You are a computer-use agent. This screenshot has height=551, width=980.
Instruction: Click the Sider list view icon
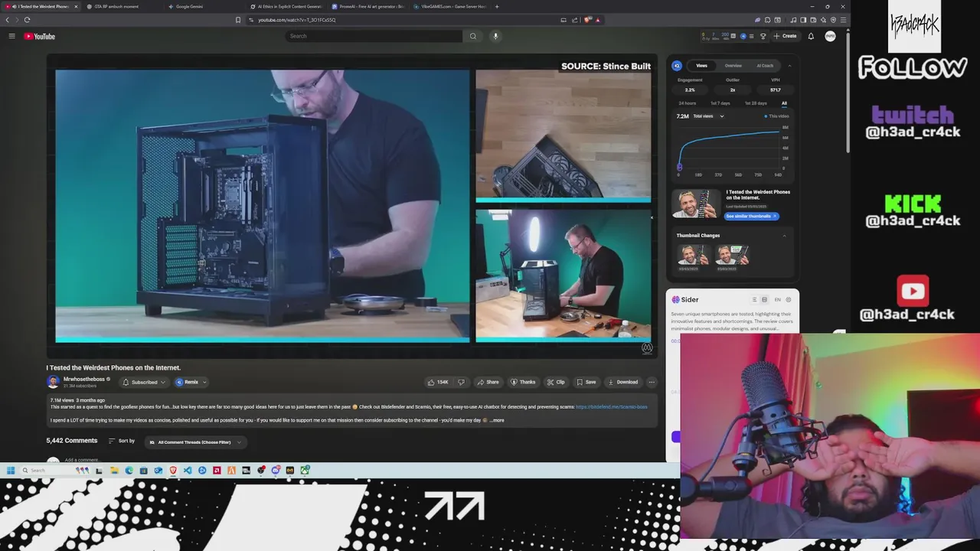tap(754, 300)
